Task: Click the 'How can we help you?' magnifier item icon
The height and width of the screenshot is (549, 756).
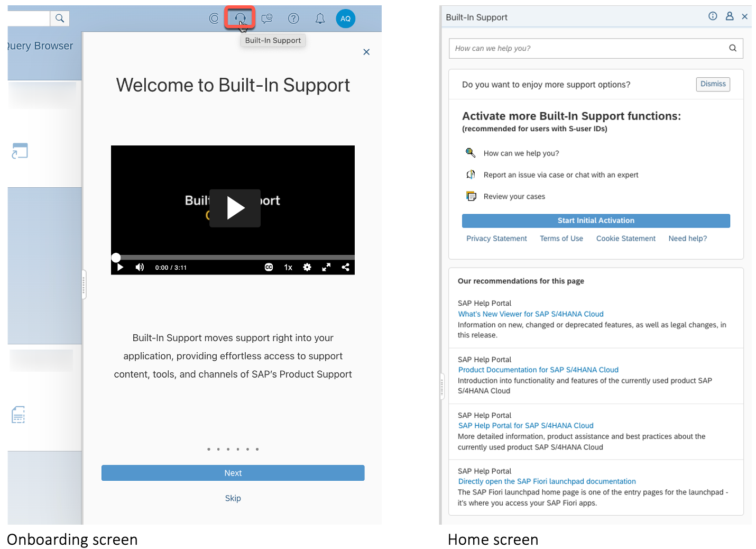Action: pyautogui.click(x=470, y=153)
